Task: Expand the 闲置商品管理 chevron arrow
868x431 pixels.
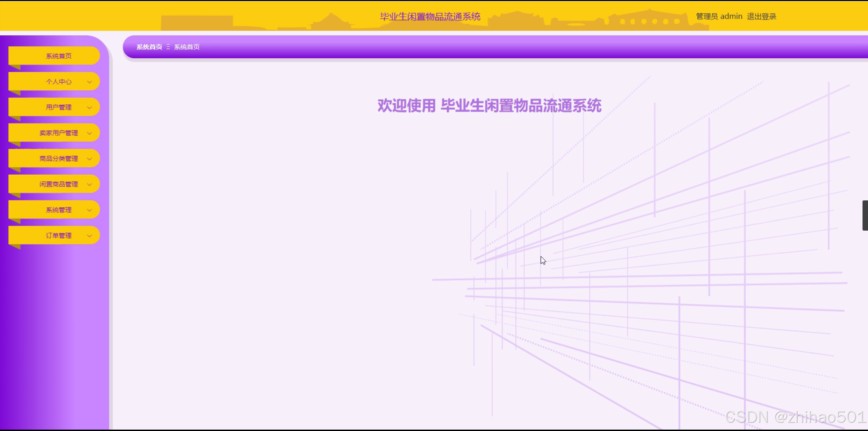Action: point(89,185)
